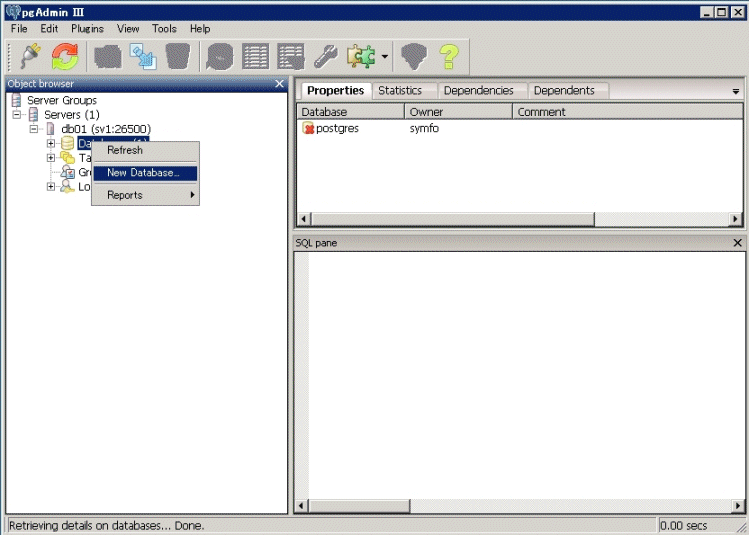Viewport: 749px width, 535px height.
Task: Collapse the db01 server tree node
Action: pos(34,129)
